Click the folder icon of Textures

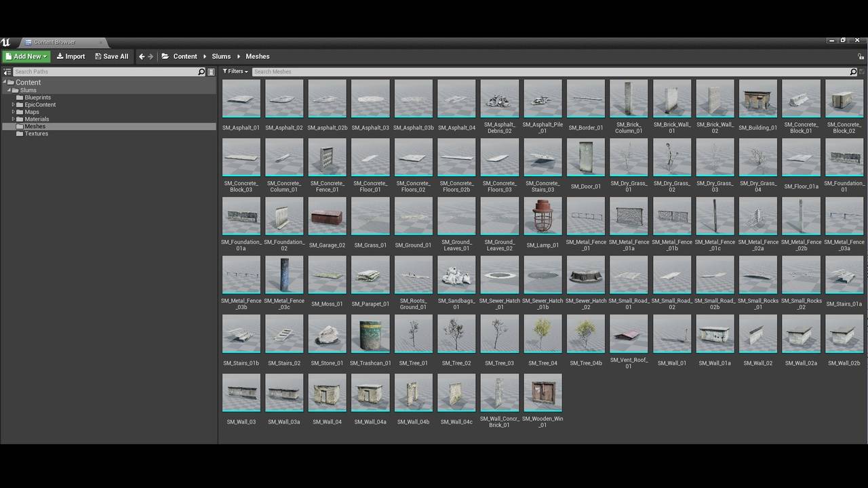coord(20,134)
